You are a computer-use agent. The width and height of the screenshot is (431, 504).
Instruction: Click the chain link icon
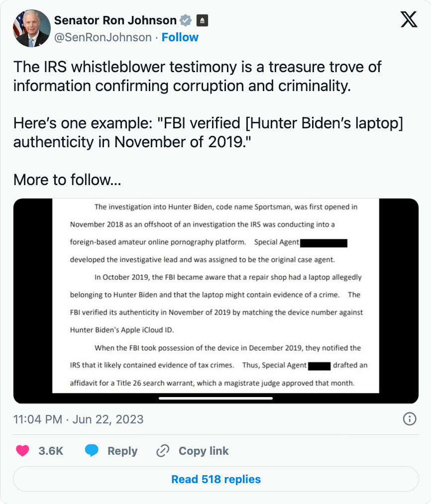point(163,451)
